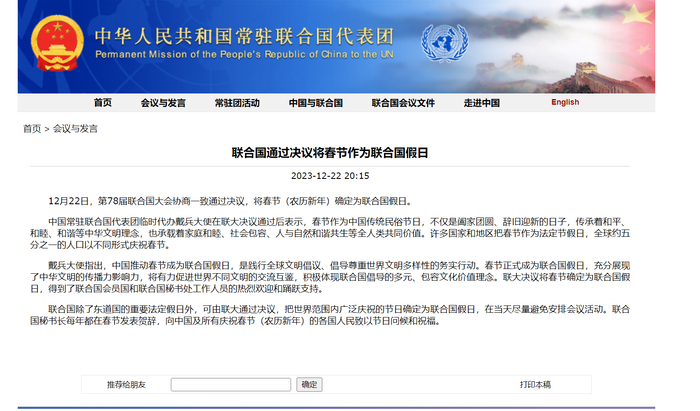Image resolution: width=700 pixels, height=411 pixels.
Task: Click 会议与发言 in the breadcrumb
Action: click(75, 129)
